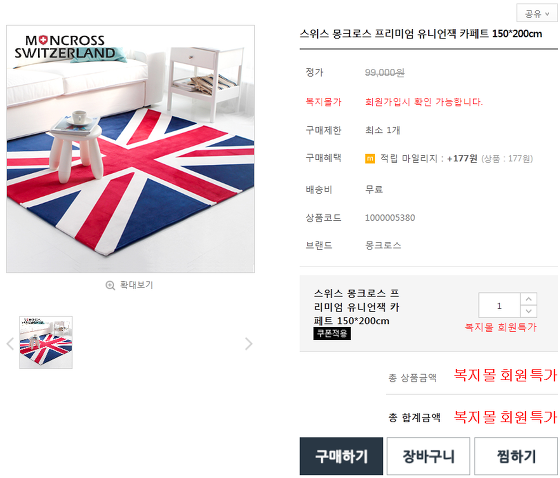
Task: Increase quantity with the up arrow
Action: [529, 299]
